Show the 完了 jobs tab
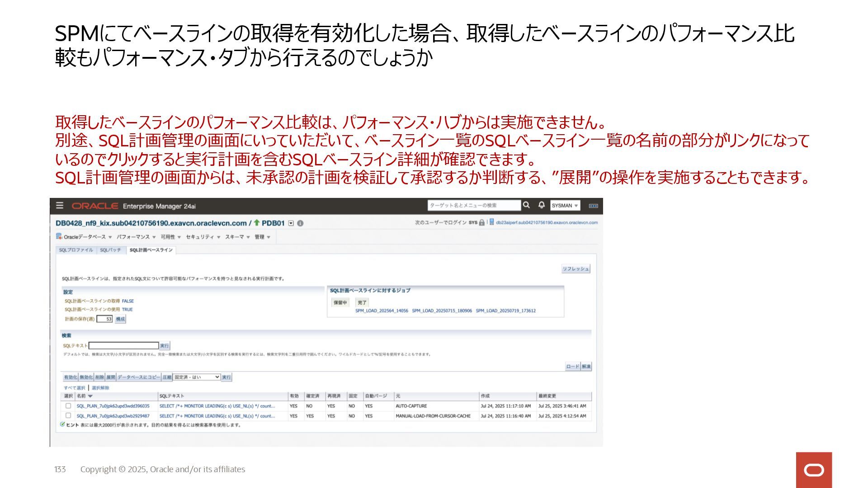 click(362, 303)
